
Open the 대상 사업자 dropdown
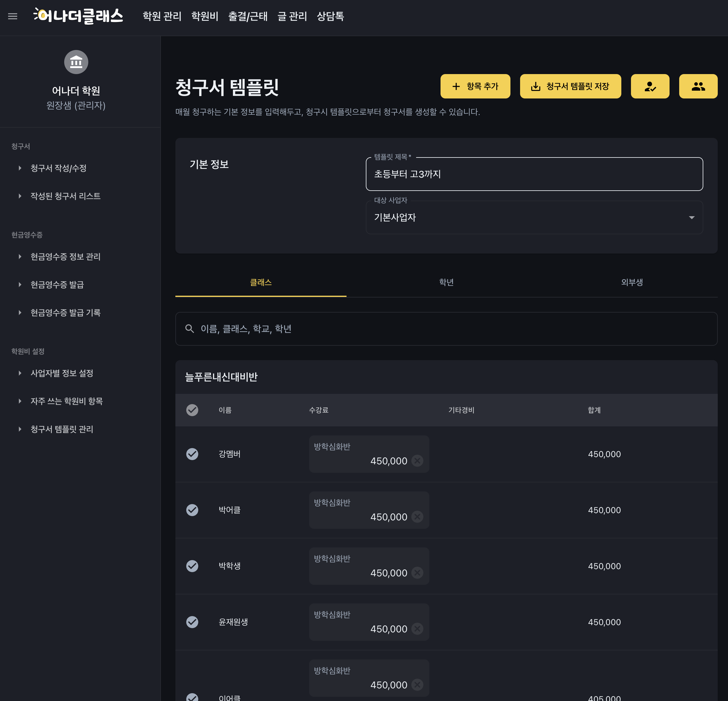point(534,217)
